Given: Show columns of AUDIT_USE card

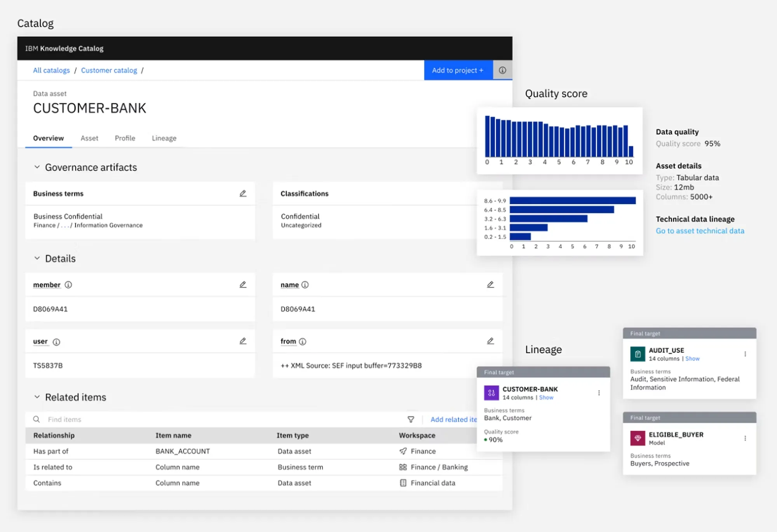Looking at the screenshot, I should coord(692,359).
